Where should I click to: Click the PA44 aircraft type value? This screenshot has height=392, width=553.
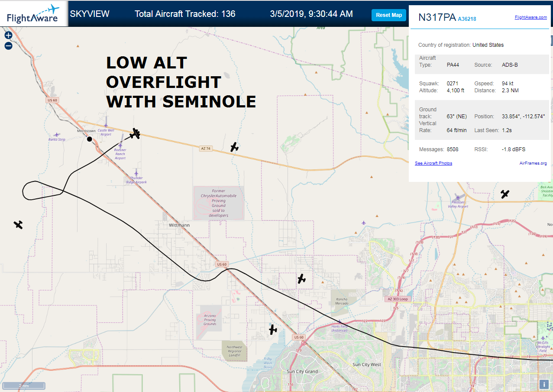click(453, 65)
